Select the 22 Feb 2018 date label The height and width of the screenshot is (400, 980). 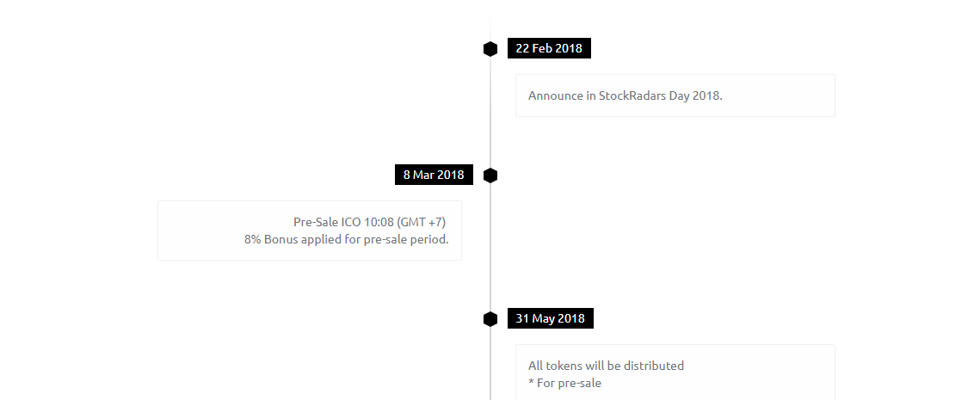point(549,48)
